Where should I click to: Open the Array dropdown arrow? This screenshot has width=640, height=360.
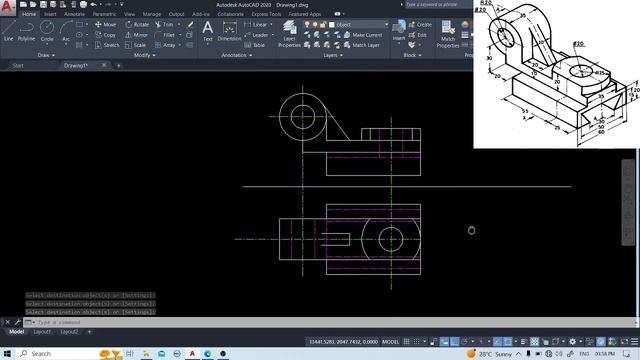(180, 45)
